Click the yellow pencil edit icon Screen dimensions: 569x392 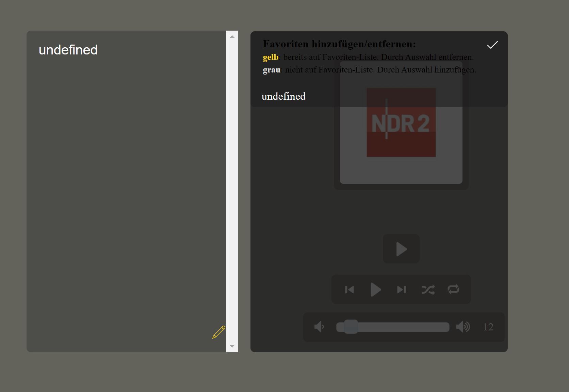[219, 332]
